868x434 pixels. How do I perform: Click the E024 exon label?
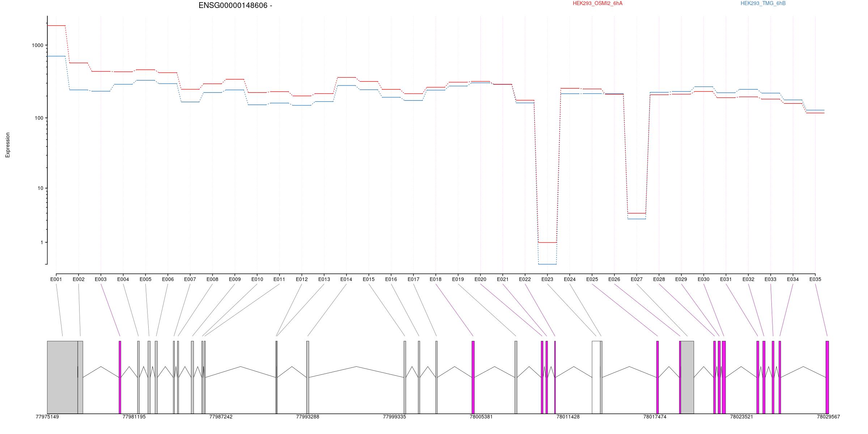[570, 279]
